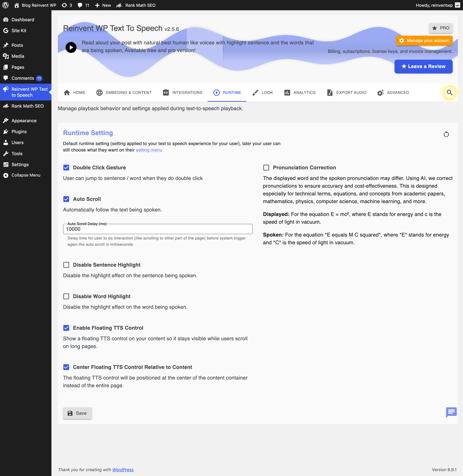The image size is (463, 476).
Task: Click the play button icon in banner
Action: 71,47
